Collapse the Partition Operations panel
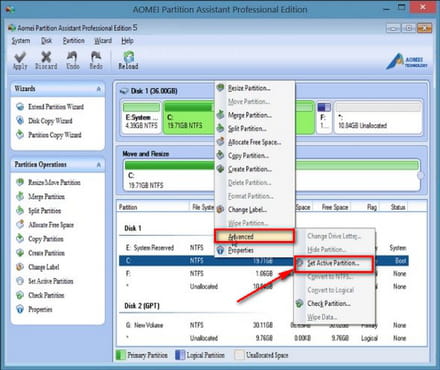440x370 pixels. [x=99, y=165]
